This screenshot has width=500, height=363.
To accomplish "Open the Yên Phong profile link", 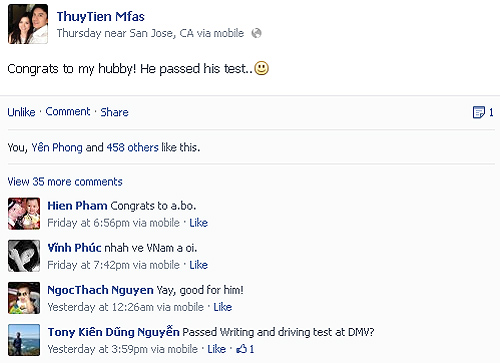I will 57,147.
